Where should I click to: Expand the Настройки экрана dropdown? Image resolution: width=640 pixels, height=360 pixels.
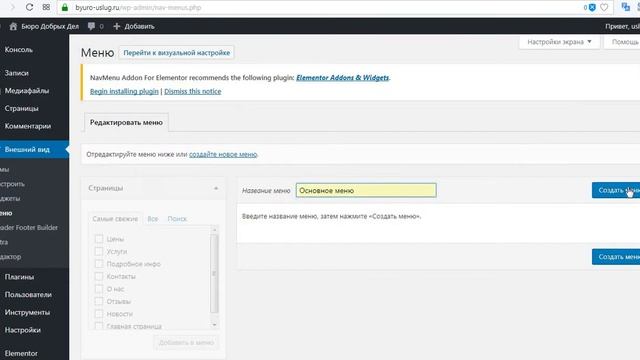(559, 42)
